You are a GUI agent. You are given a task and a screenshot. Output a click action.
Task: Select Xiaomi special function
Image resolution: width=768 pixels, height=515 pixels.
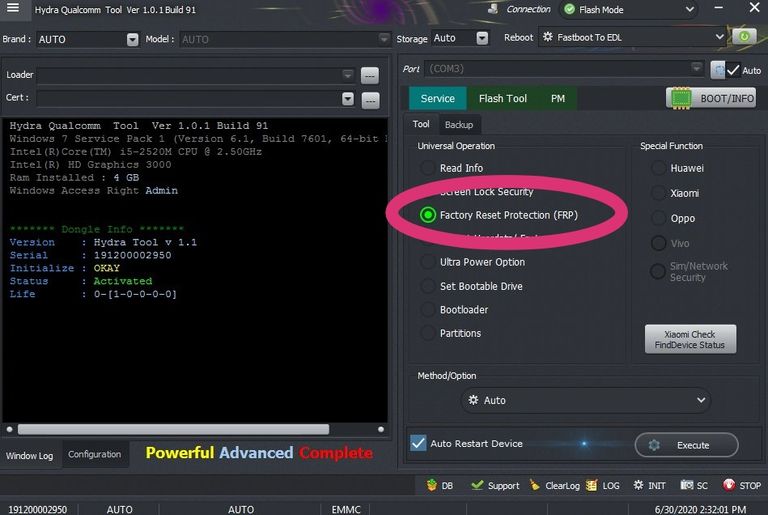[x=658, y=193]
